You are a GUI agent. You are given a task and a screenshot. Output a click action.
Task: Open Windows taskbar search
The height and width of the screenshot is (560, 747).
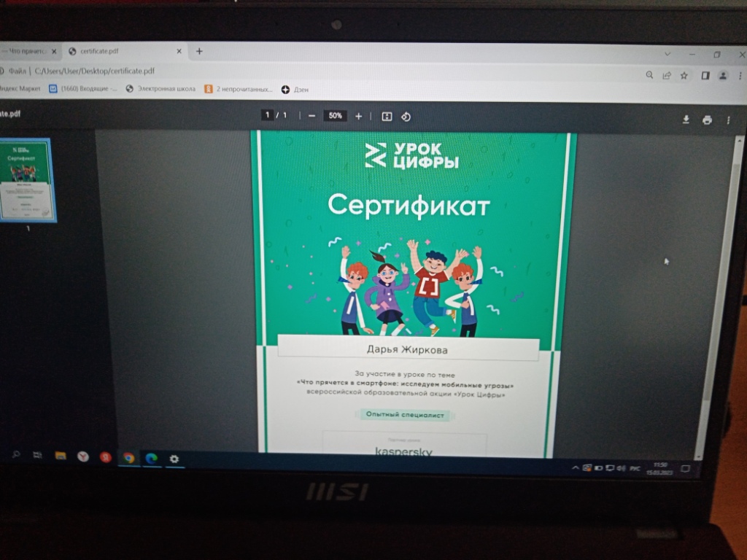pyautogui.click(x=16, y=455)
